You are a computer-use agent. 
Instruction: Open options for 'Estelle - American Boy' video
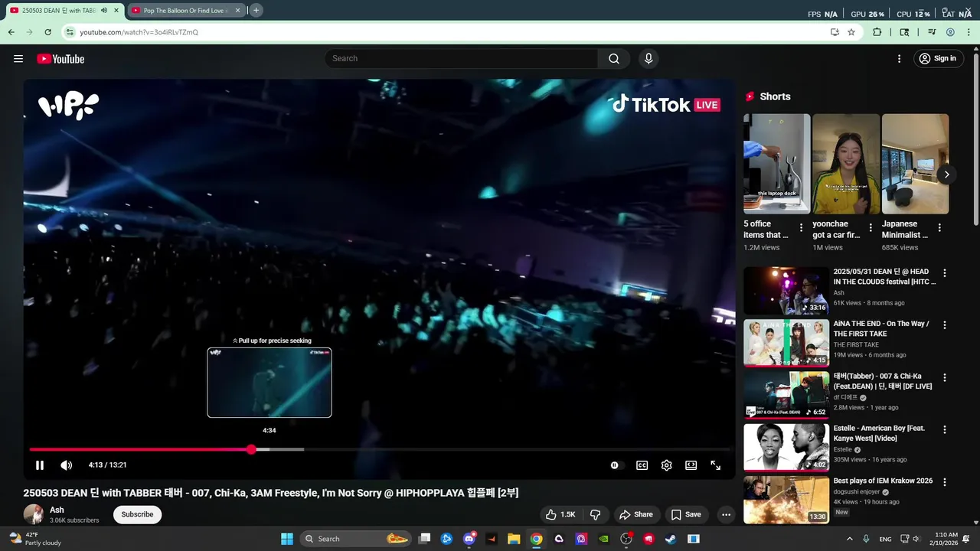(x=945, y=429)
